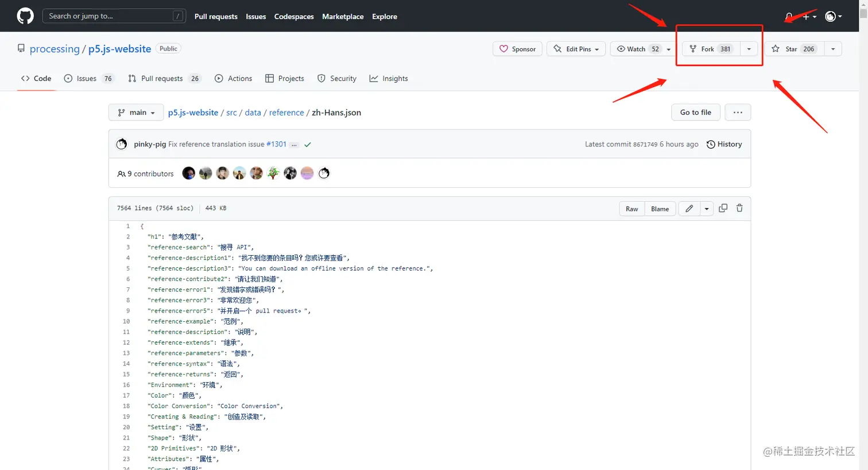Click the green commit status check mark
This screenshot has height=470, width=868.
(x=308, y=145)
